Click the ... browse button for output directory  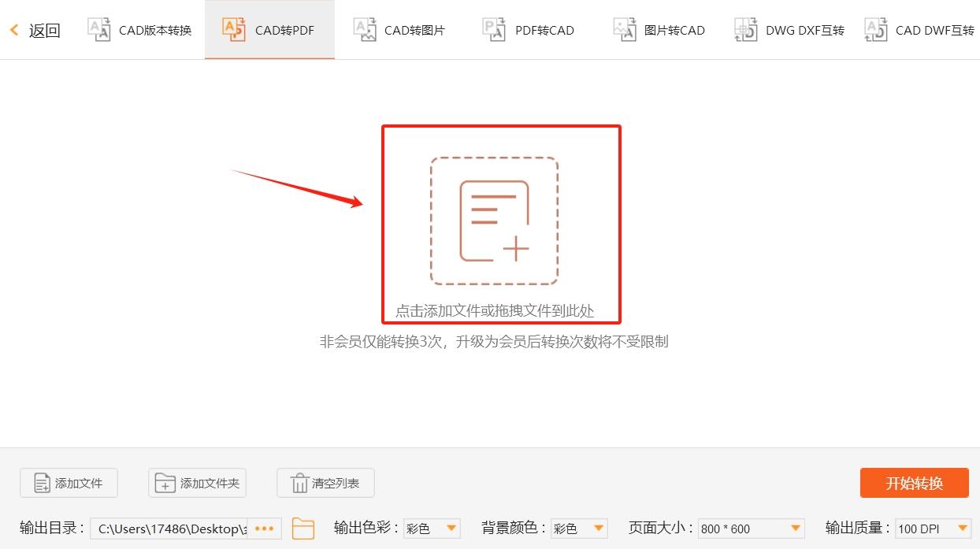(x=265, y=529)
